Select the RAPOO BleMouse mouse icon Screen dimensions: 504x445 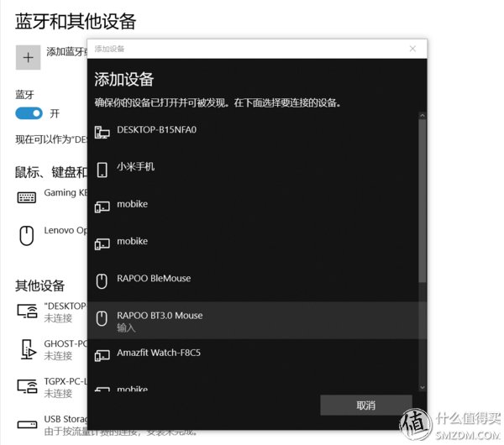click(102, 281)
